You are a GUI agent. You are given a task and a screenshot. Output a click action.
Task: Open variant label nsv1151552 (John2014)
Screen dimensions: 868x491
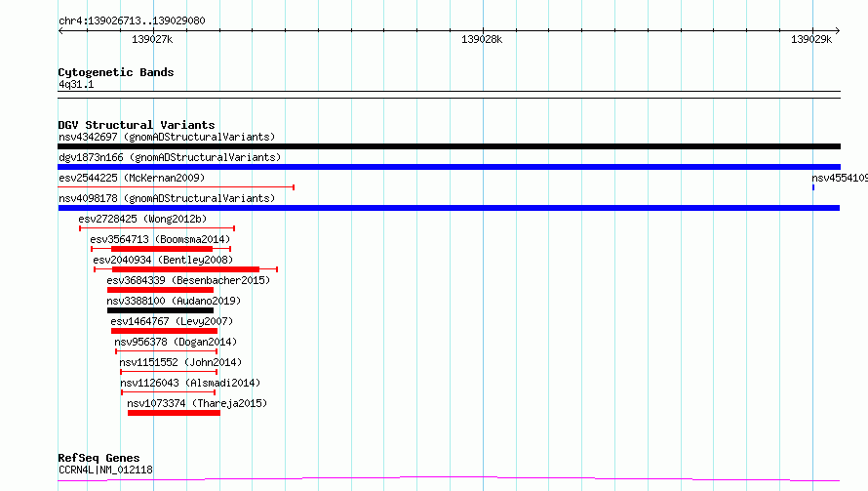coord(180,362)
